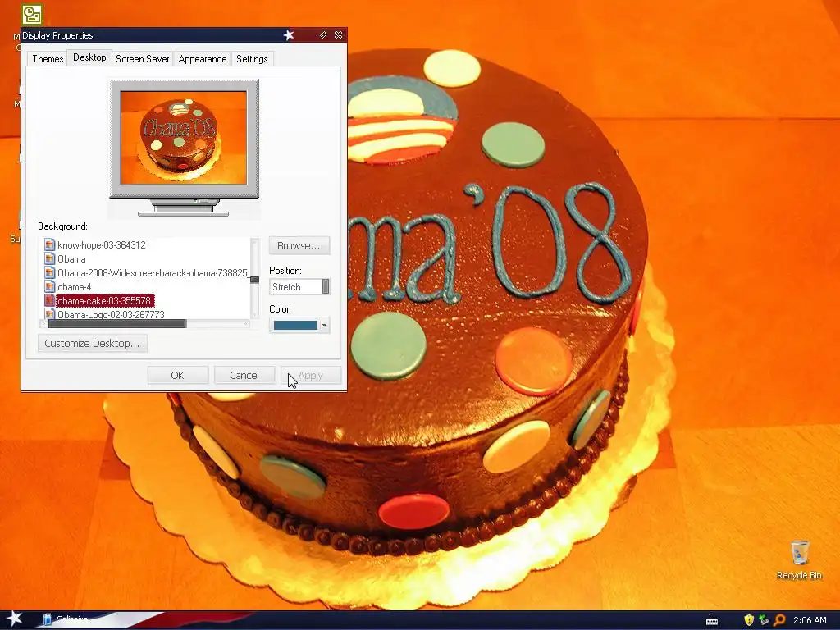Click Customize Desktop... button

tap(93, 343)
